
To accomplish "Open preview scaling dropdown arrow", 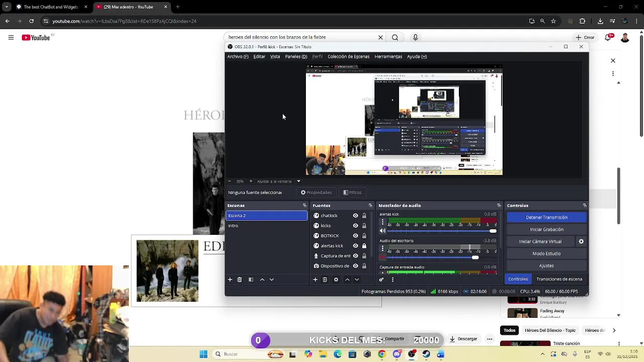I will 298,181.
